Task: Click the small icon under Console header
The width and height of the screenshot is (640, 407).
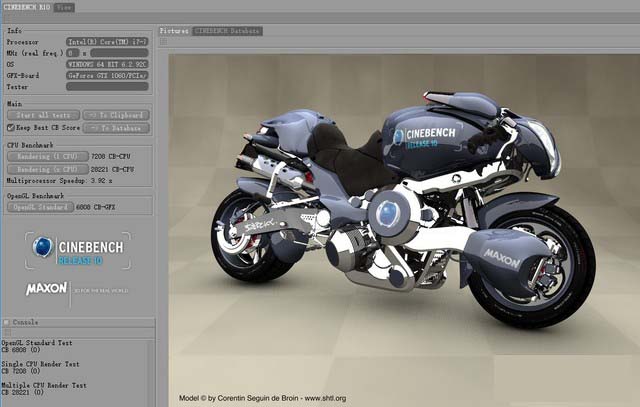Action: click(x=8, y=332)
